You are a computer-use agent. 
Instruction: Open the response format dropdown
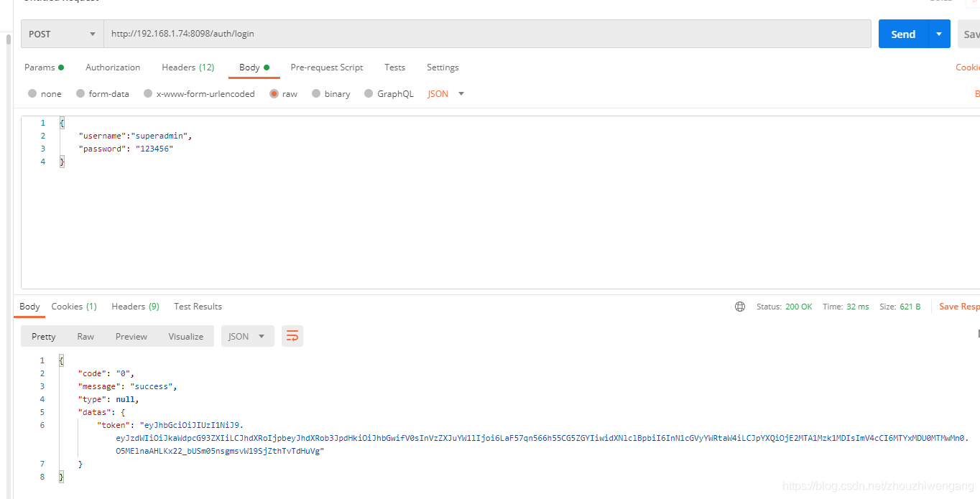point(247,335)
